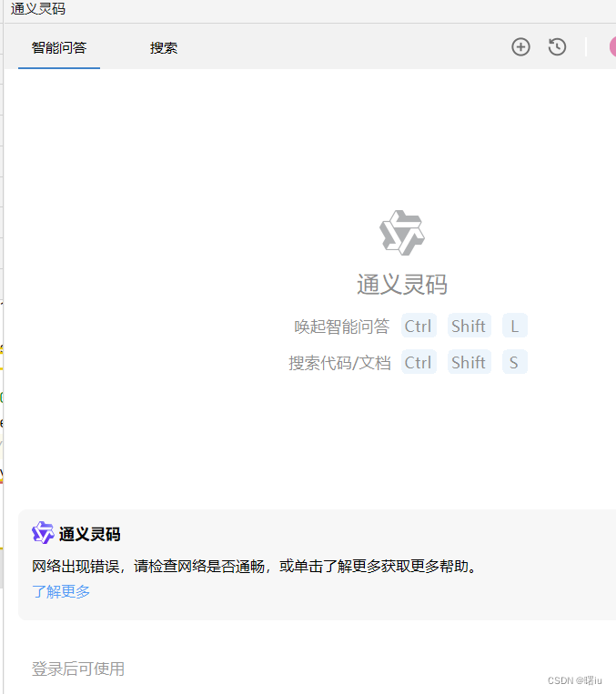Open the 了解更多 link

(61, 591)
